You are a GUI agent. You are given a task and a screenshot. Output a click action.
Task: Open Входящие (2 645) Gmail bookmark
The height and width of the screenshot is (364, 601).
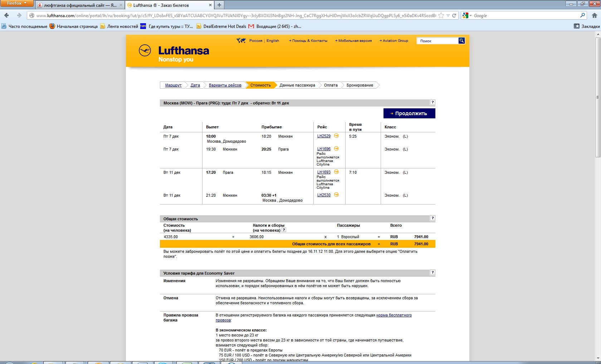[x=275, y=26]
